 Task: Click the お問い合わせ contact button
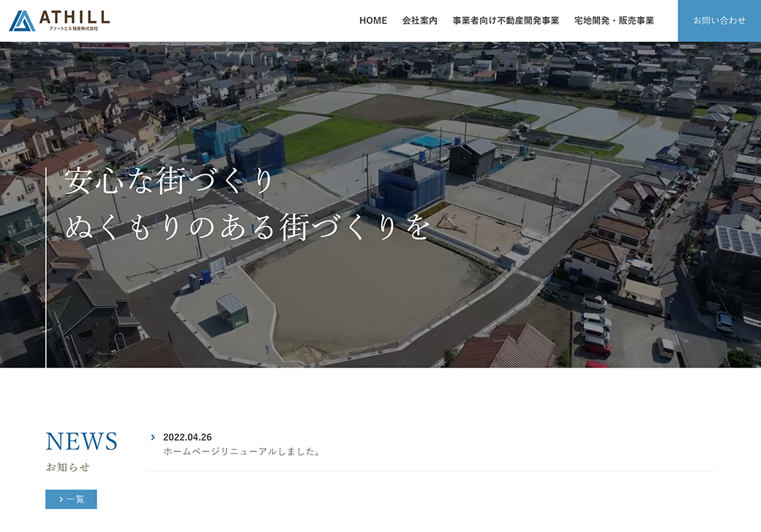[718, 20]
